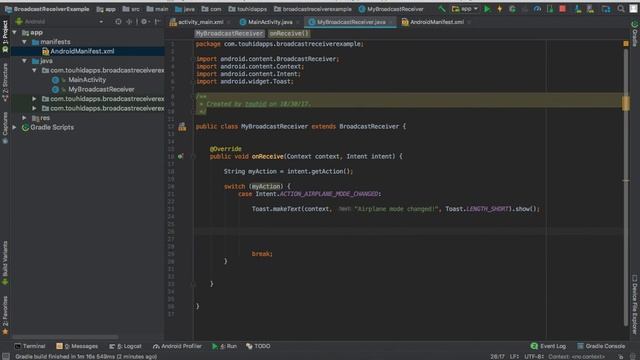Apply changes with the lightning bolt icon

(500, 9)
